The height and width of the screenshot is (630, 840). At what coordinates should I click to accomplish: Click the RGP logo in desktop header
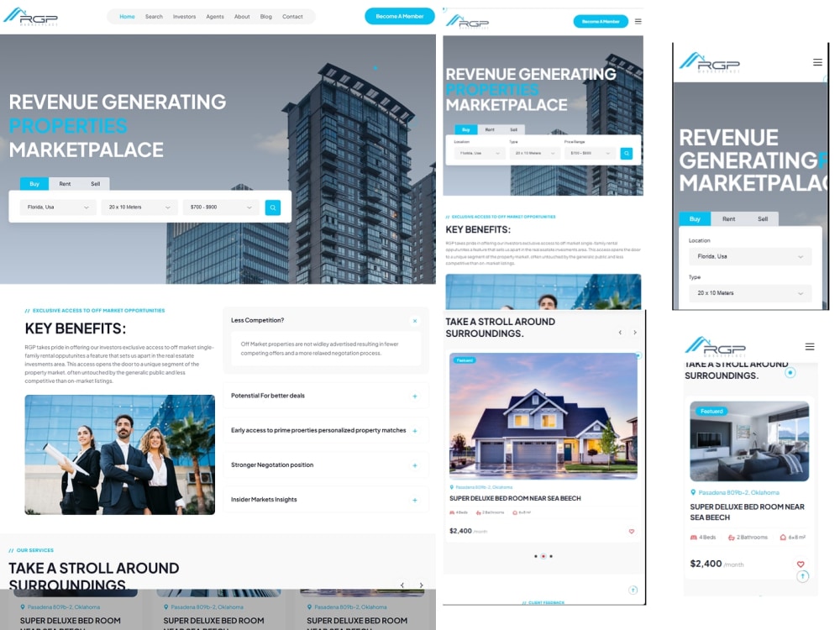(30, 17)
